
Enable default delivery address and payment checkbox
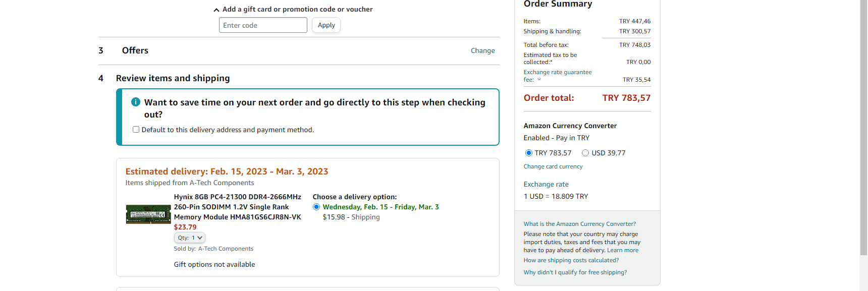click(x=136, y=130)
